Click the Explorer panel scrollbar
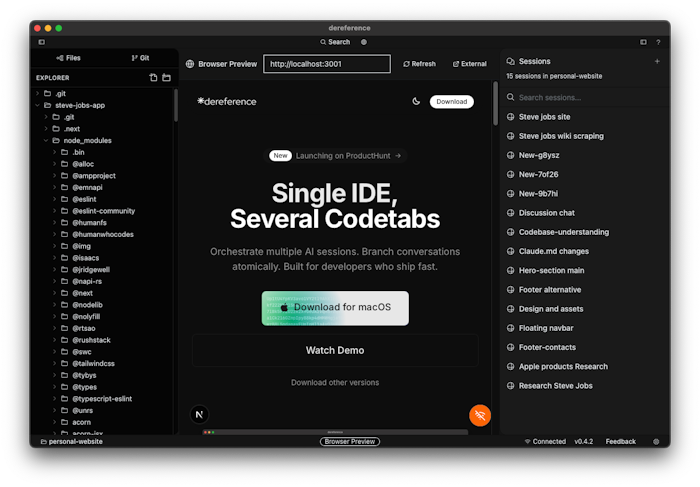 point(176,105)
